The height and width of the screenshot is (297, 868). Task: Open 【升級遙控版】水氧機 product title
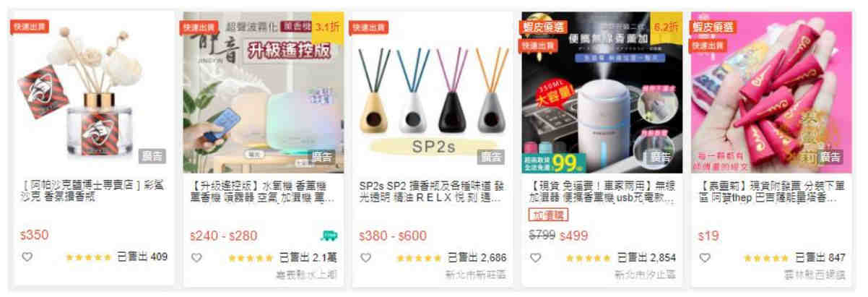click(x=262, y=191)
